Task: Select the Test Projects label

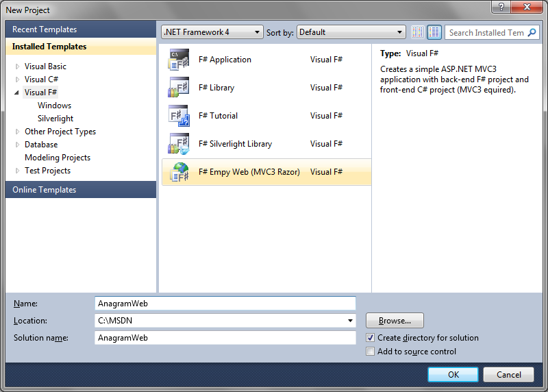Action: pos(47,171)
